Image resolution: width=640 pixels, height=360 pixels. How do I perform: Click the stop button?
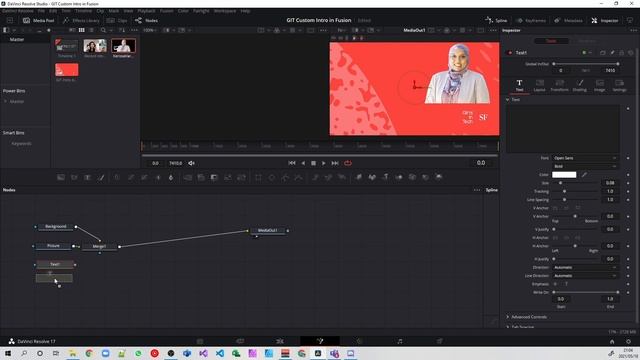click(x=313, y=163)
